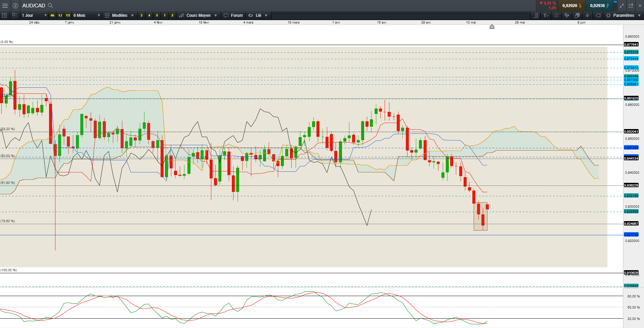The height and width of the screenshot is (328, 644).
Task: Click the blue 0,947359 price tag
Action: point(631,148)
